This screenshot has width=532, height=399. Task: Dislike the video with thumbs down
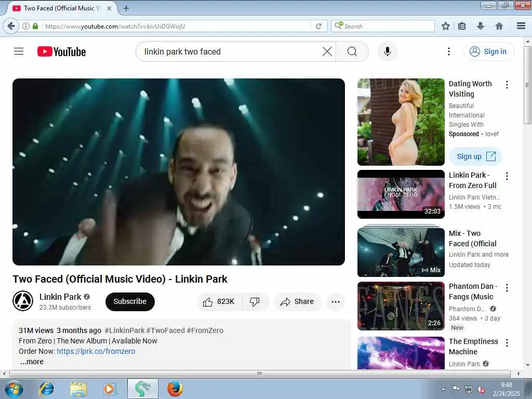(255, 302)
